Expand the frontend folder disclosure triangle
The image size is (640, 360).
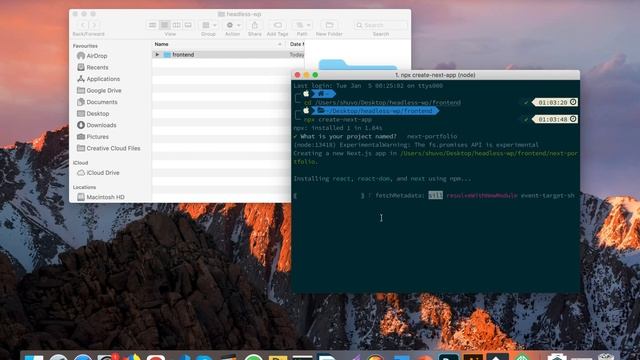(157, 55)
